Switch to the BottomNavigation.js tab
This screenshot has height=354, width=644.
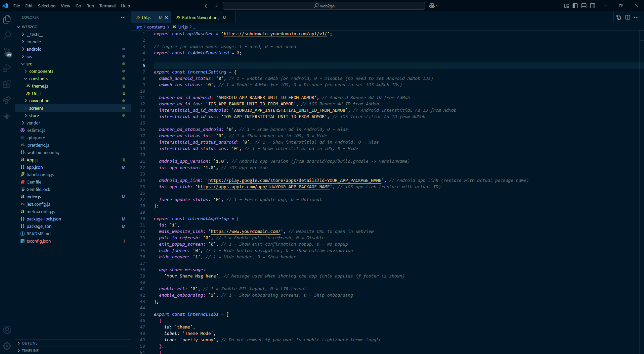(201, 17)
